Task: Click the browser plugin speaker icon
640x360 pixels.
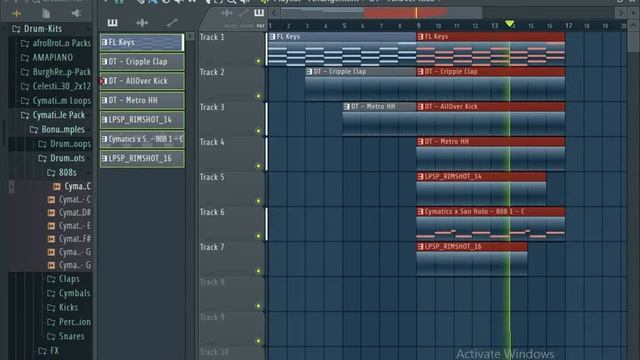Action: point(76,13)
